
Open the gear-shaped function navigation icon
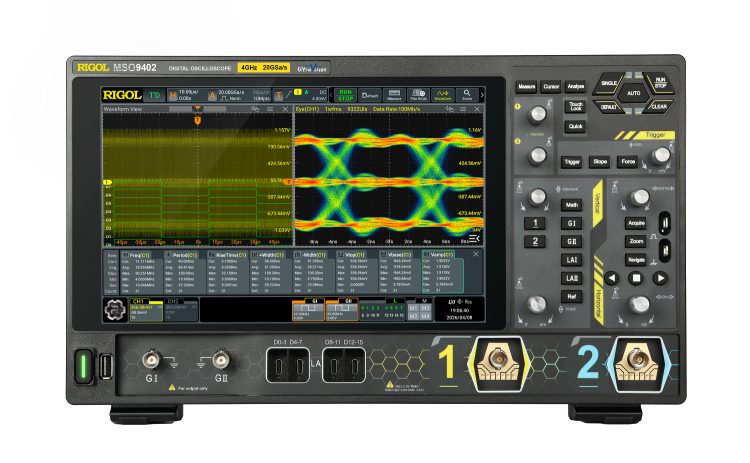coord(115,310)
